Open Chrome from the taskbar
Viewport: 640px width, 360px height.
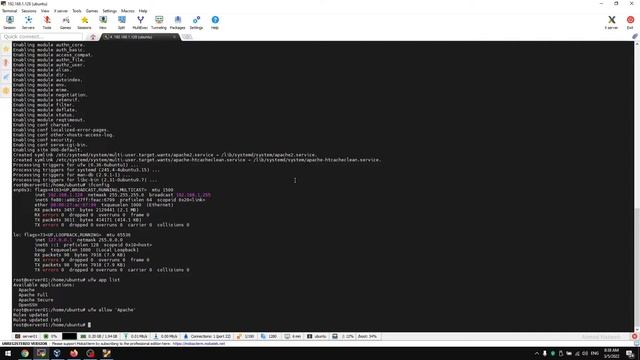tap(25, 353)
